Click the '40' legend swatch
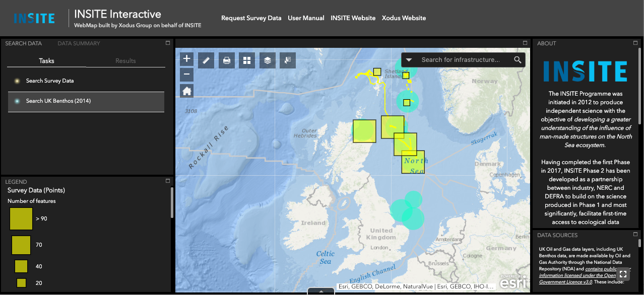 point(21,266)
